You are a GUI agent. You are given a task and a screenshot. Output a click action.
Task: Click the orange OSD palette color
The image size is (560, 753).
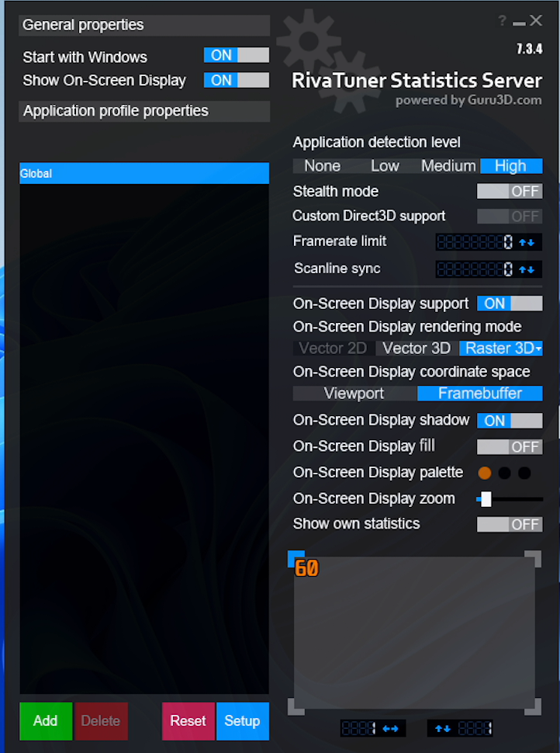[485, 473]
